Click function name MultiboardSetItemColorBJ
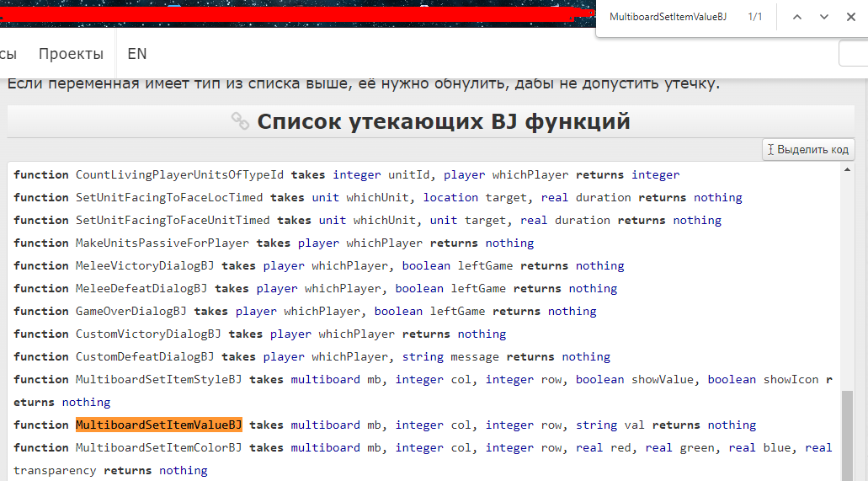Image resolution: width=868 pixels, height=481 pixels. point(159,448)
